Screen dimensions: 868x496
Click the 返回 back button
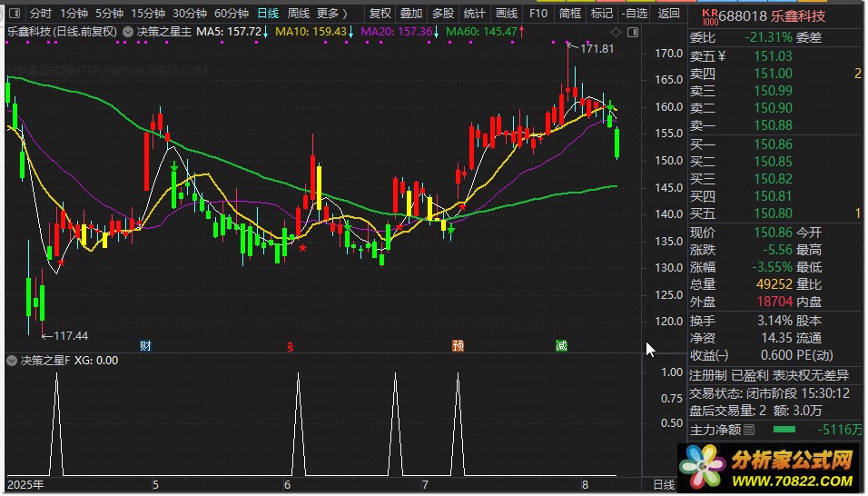pos(669,13)
